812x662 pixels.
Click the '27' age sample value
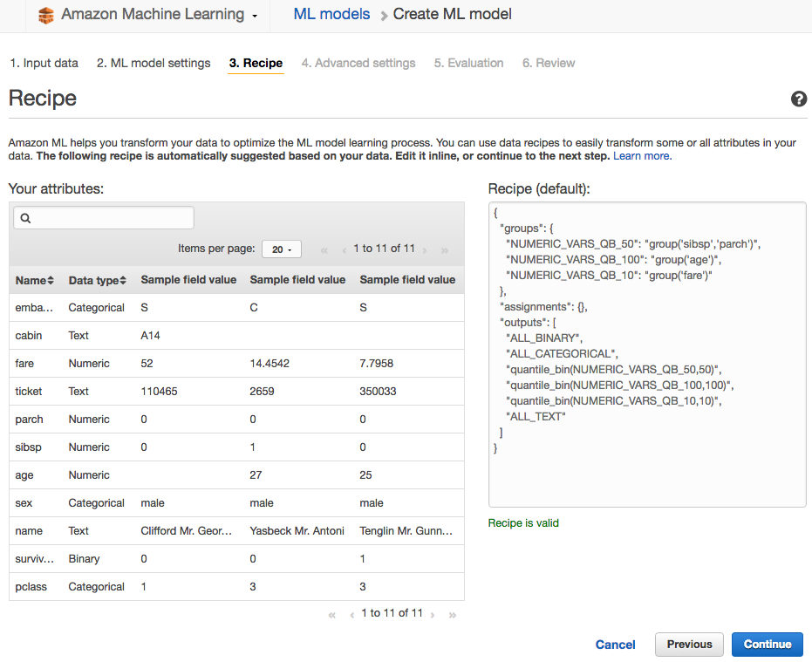tap(256, 475)
